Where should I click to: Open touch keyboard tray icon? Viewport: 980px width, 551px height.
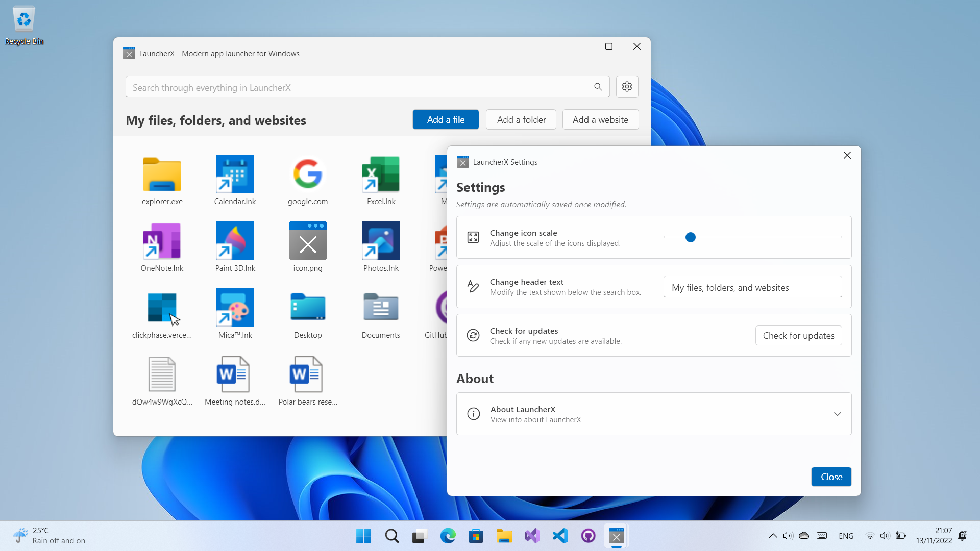tap(822, 536)
